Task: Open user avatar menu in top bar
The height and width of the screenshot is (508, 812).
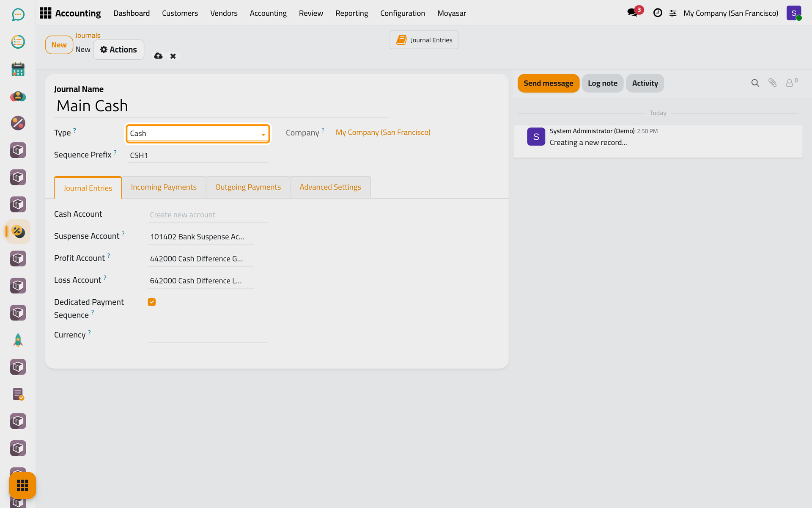Action: (x=794, y=13)
